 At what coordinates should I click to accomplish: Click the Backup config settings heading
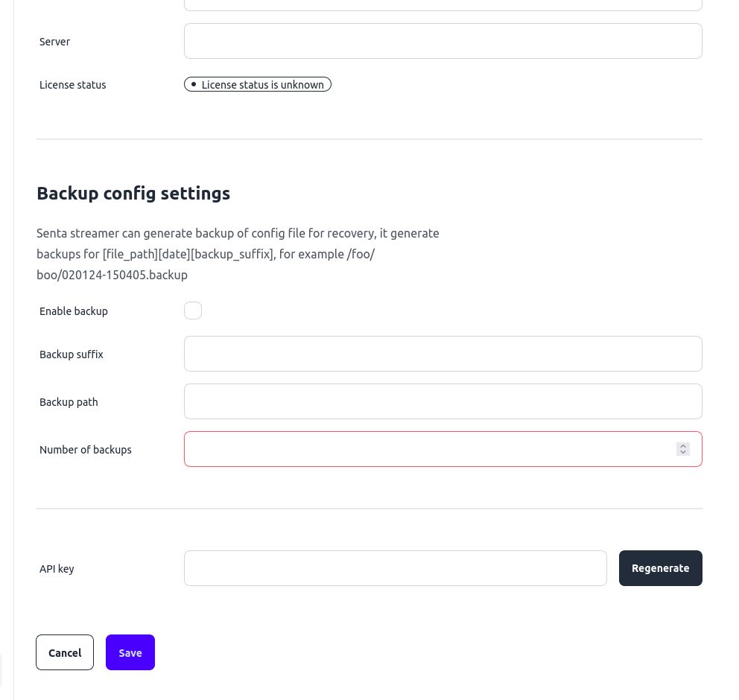tap(133, 193)
